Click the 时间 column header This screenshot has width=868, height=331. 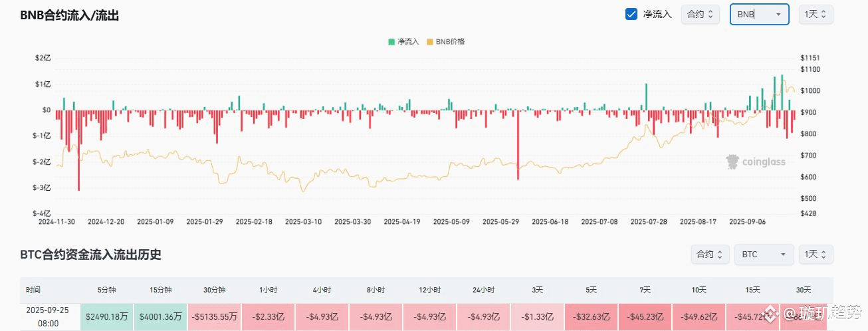33,290
